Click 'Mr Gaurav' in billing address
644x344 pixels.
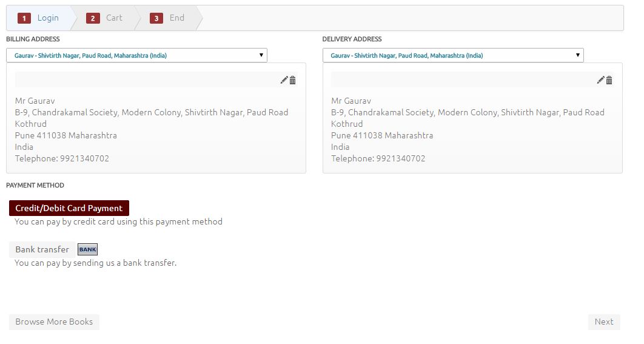click(x=35, y=101)
